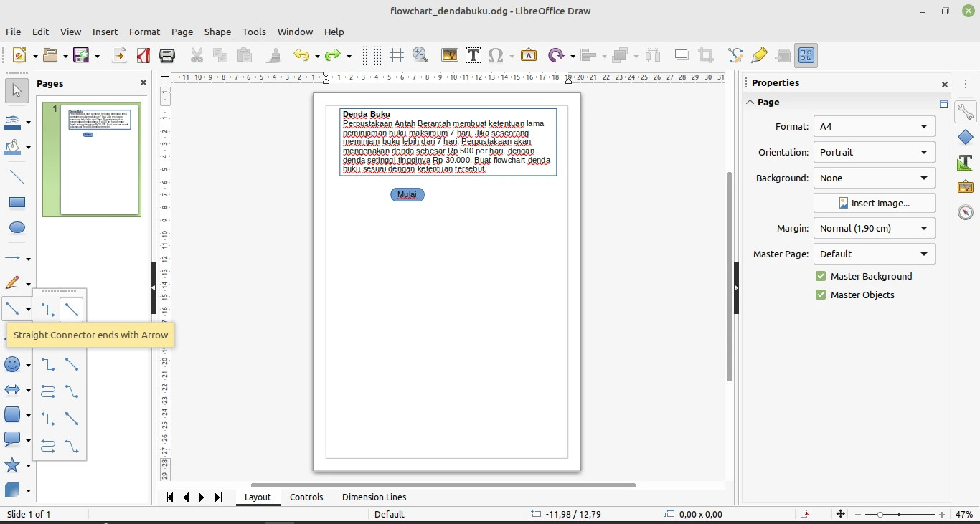The image size is (980, 524).
Task: Open the Master Page dropdown
Action: click(x=874, y=254)
